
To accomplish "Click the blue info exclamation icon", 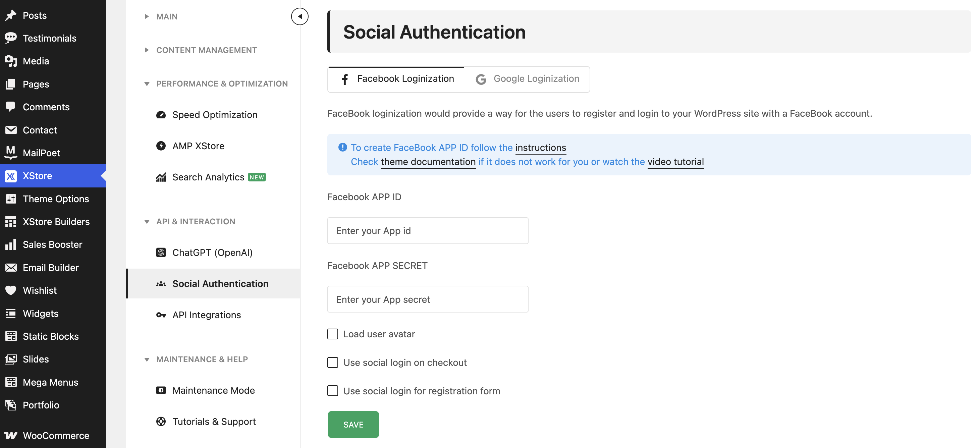I will click(342, 147).
